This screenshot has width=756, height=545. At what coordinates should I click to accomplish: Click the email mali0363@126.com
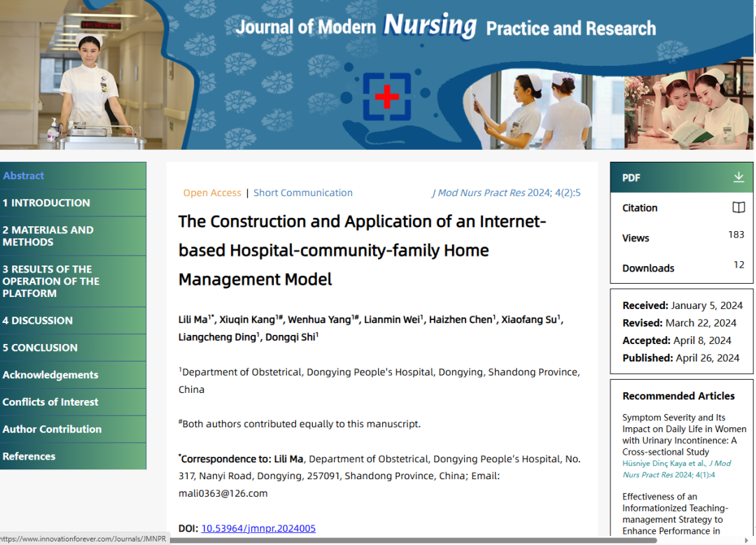[x=223, y=493]
